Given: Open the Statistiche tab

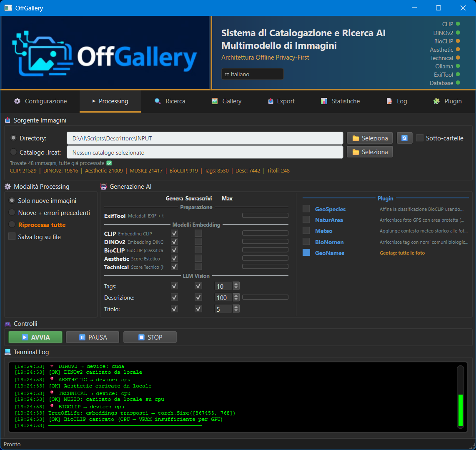Looking at the screenshot, I should coord(340,101).
